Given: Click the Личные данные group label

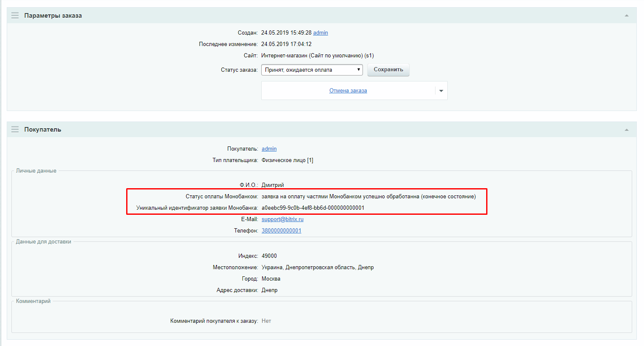Looking at the screenshot, I should click(36, 171).
